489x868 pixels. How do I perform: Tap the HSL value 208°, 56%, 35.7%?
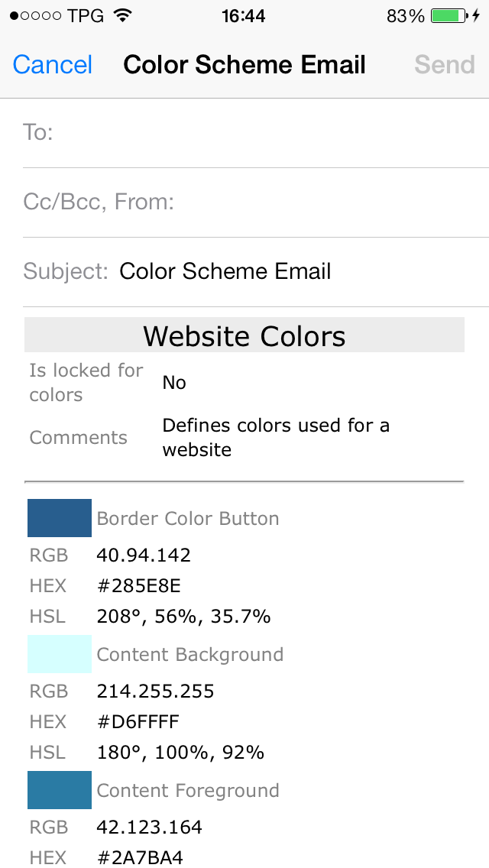(x=184, y=617)
